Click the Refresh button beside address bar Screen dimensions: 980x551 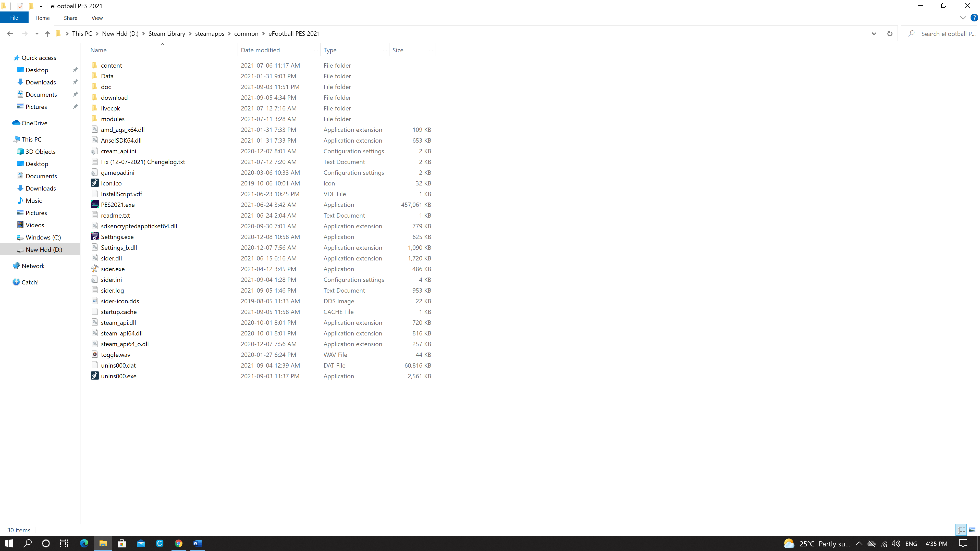(x=889, y=33)
